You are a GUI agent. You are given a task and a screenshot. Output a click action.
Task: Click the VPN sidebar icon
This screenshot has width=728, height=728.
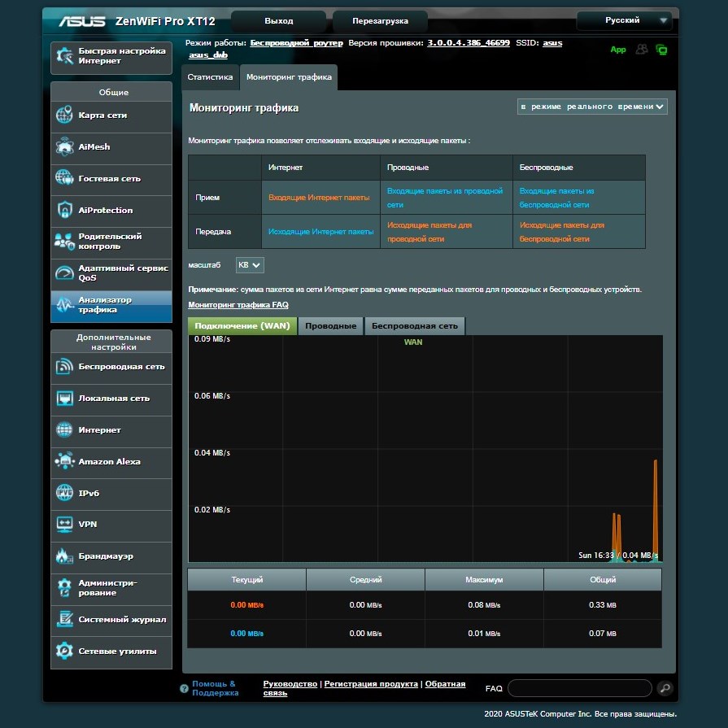(64, 525)
